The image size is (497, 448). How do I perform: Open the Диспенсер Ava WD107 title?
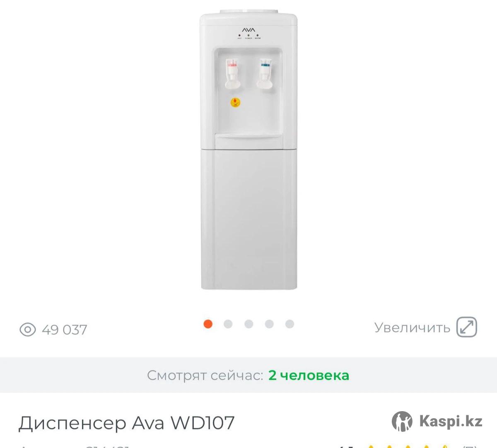coord(127,423)
